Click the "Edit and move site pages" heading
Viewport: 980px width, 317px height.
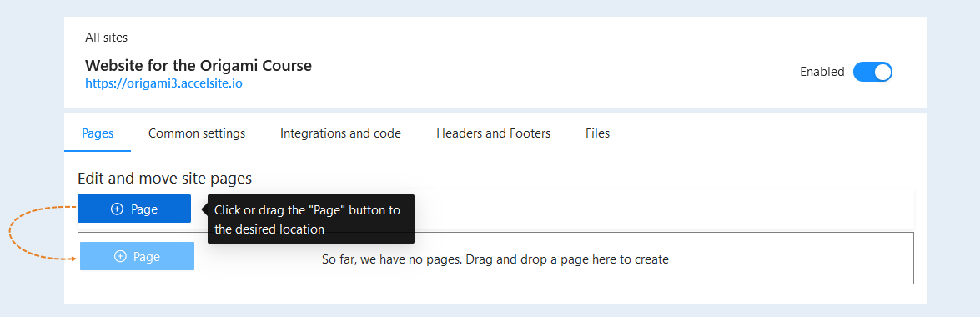(x=164, y=179)
